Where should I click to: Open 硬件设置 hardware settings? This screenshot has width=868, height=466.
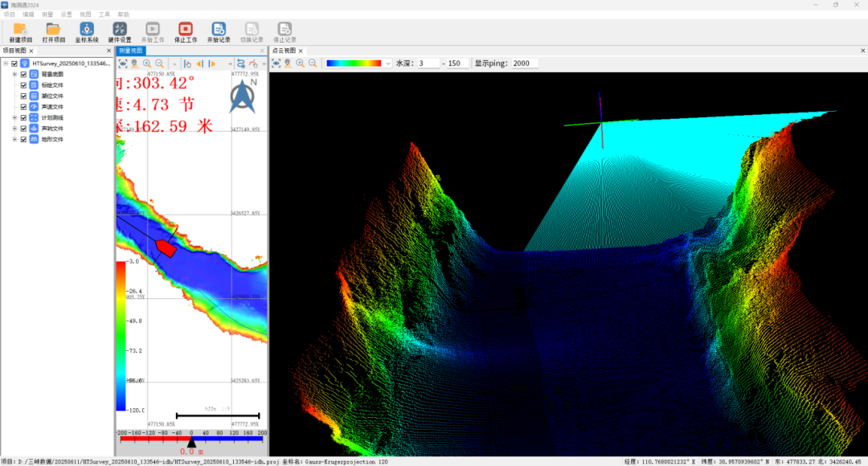119,30
